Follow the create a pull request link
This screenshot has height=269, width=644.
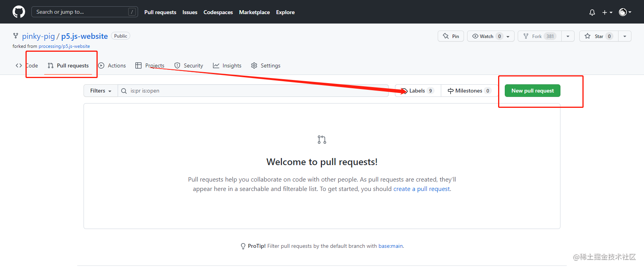coord(422,189)
